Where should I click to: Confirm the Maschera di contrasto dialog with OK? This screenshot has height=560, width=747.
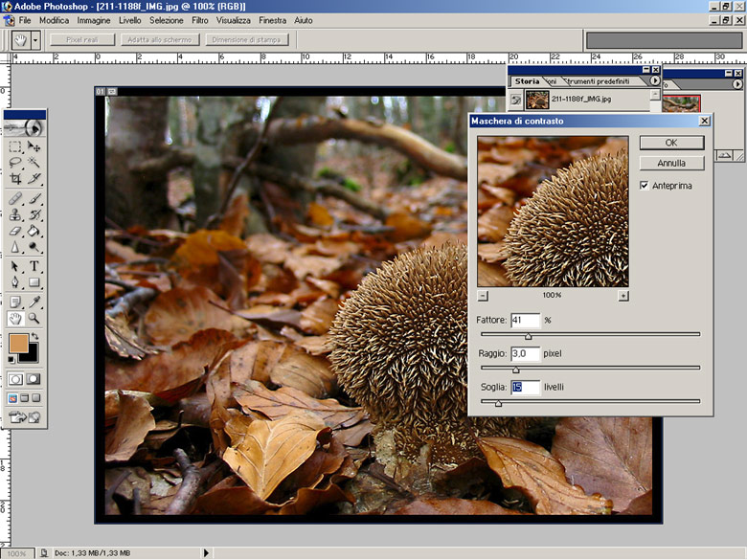[671, 142]
